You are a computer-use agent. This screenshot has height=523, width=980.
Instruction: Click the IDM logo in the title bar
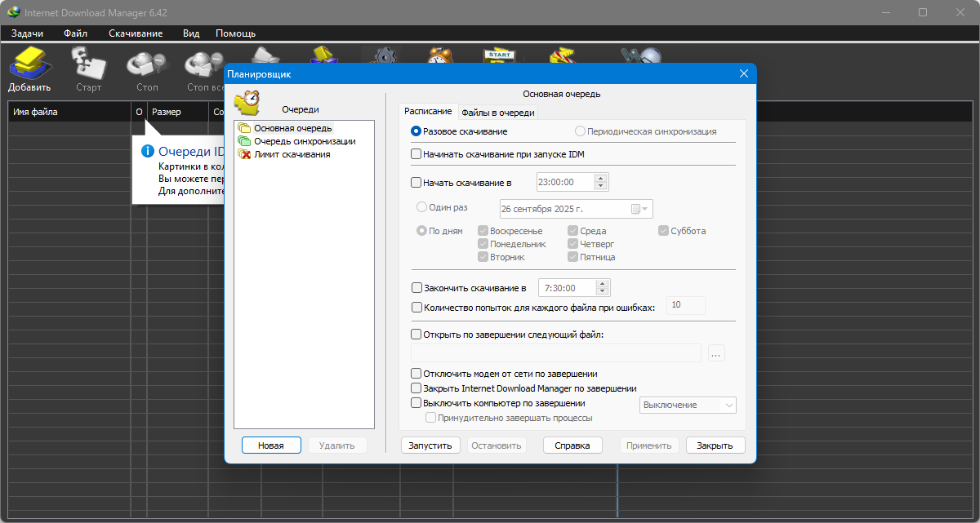12,12
